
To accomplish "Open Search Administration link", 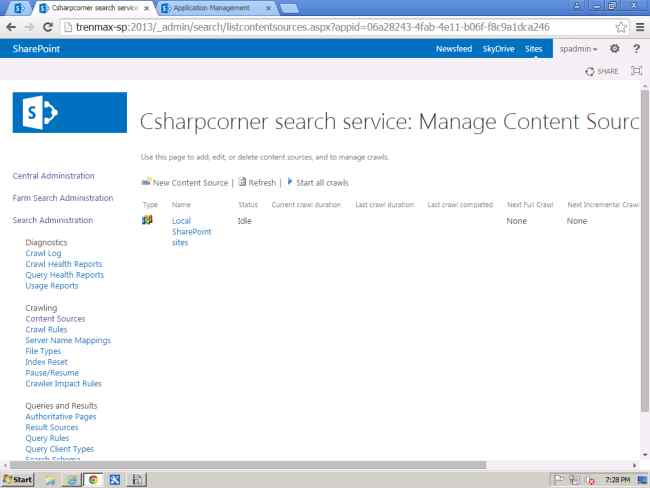I will point(53,220).
